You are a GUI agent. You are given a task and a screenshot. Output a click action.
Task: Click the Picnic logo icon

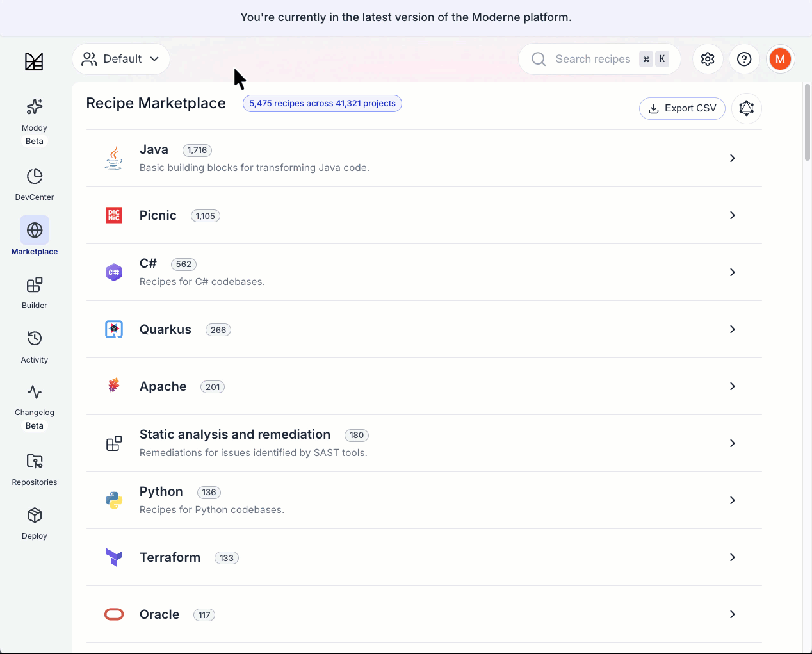coord(114,215)
